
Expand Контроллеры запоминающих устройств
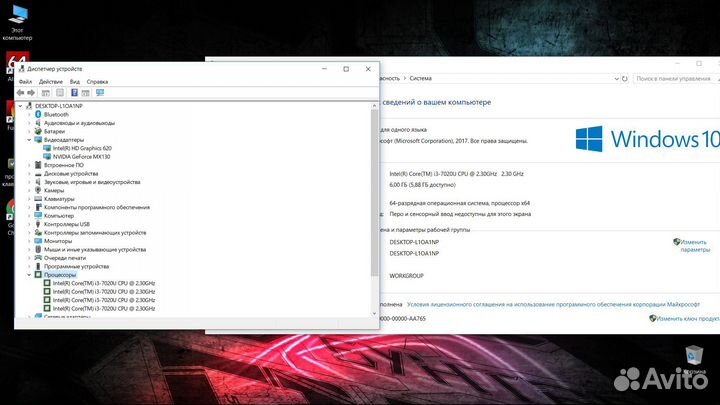point(29,233)
